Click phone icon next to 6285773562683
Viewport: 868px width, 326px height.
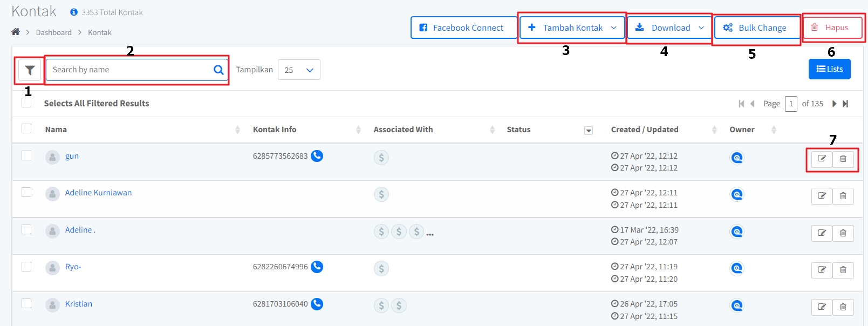pyautogui.click(x=317, y=156)
